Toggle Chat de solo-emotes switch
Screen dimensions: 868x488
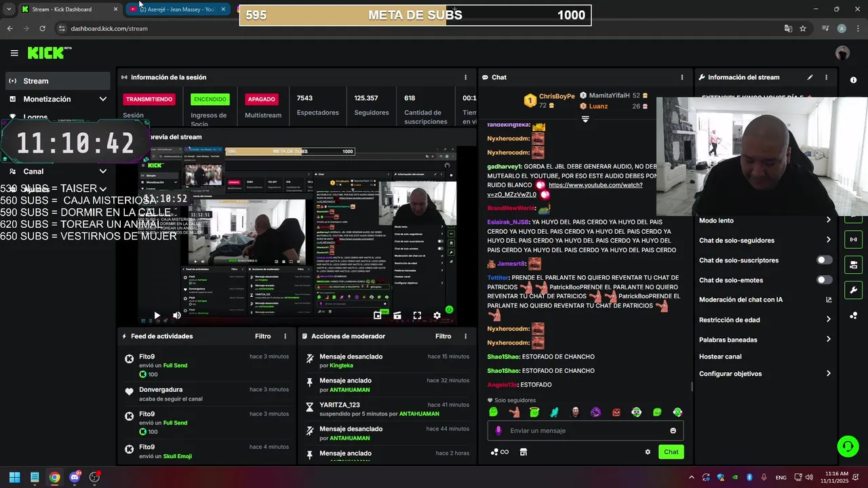pos(825,280)
